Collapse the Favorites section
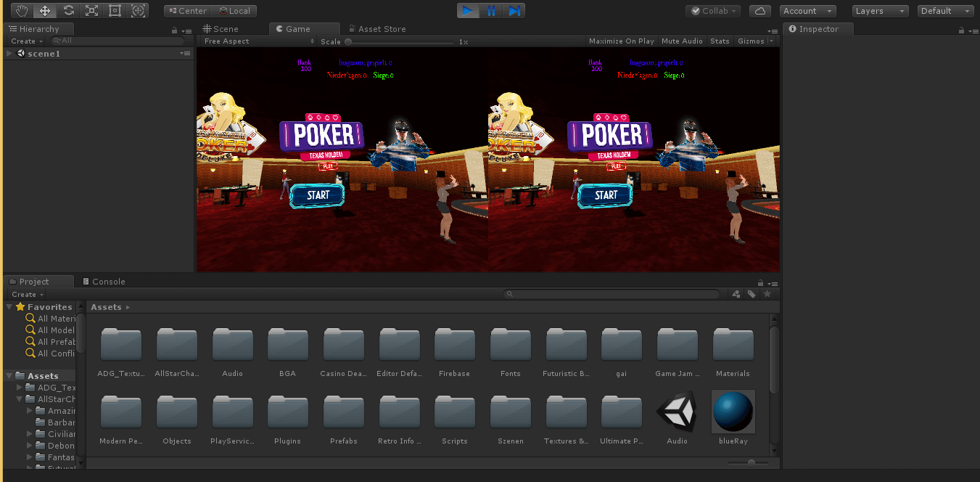Image resolution: width=980 pixels, height=482 pixels. [x=9, y=307]
